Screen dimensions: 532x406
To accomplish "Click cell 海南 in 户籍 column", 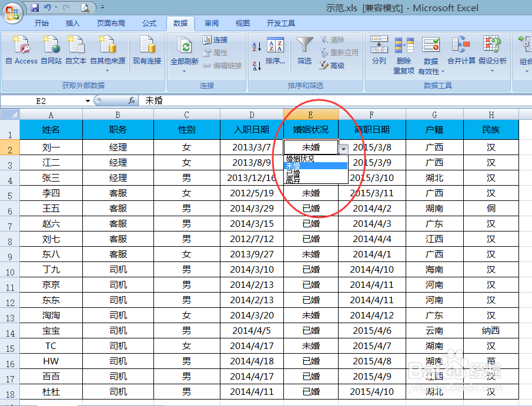I will point(434,269).
